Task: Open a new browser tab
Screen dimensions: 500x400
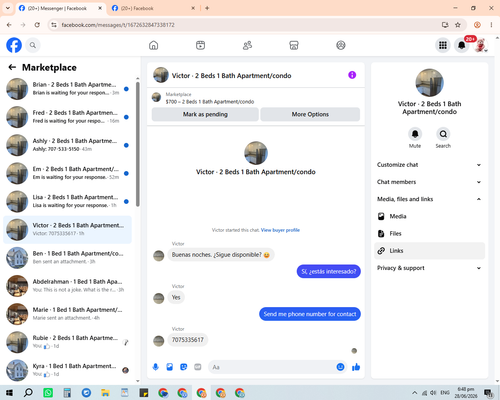Action: [x=207, y=8]
